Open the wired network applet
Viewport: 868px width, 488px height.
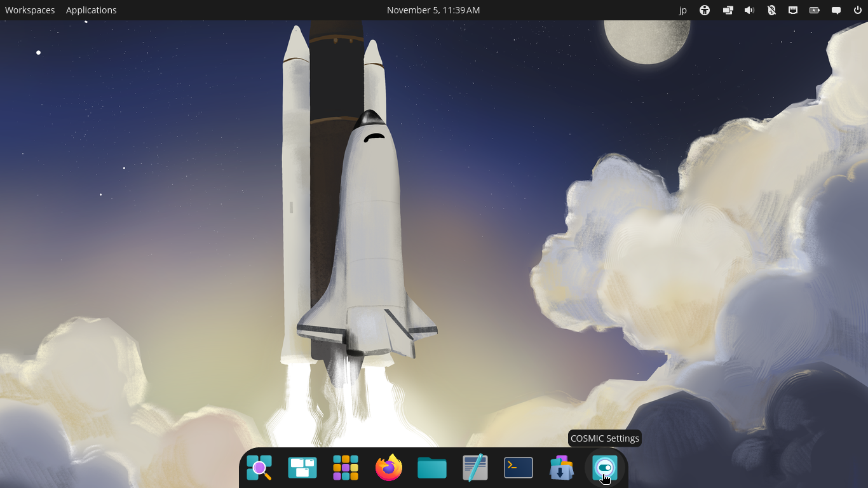point(793,10)
